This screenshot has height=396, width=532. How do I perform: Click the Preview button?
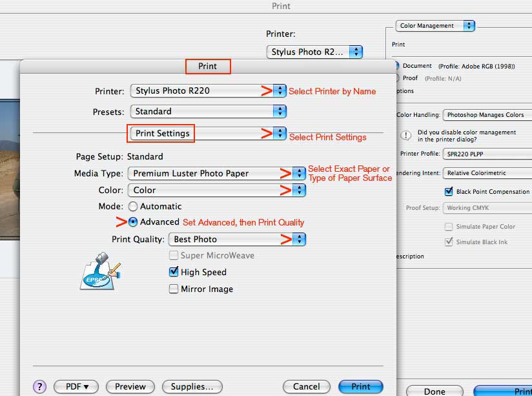130,386
